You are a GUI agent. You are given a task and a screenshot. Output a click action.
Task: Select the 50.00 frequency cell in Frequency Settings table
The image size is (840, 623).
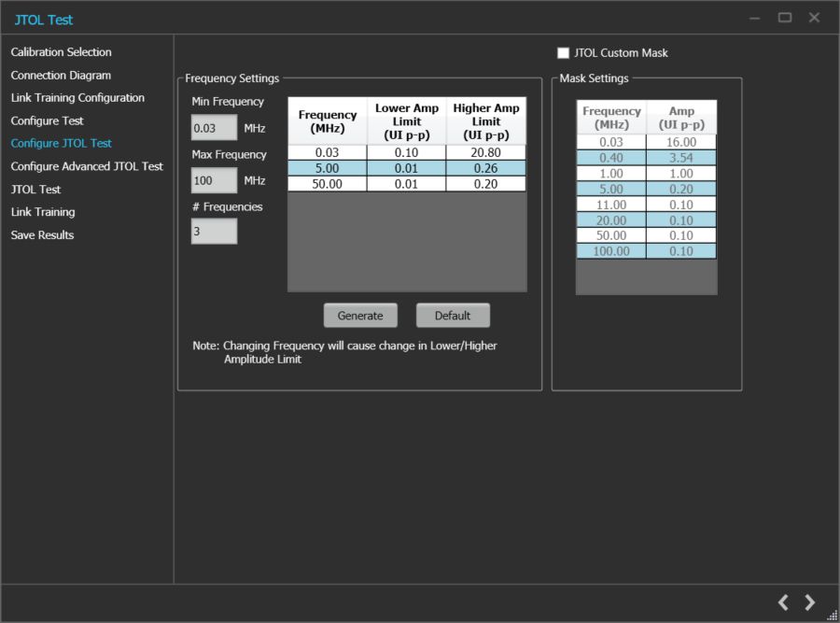[328, 184]
